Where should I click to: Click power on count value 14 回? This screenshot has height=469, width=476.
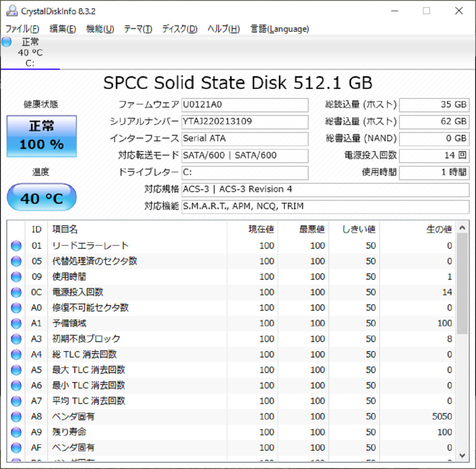tap(434, 156)
